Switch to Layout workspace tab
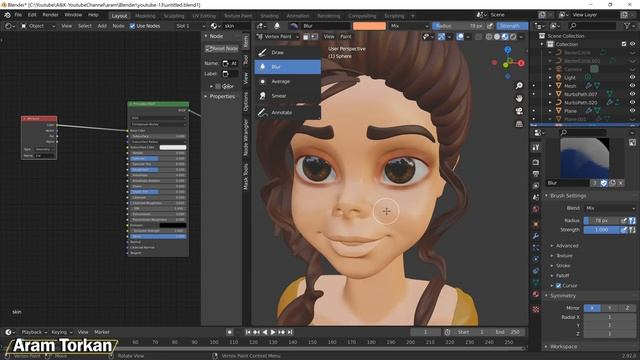 (119, 16)
